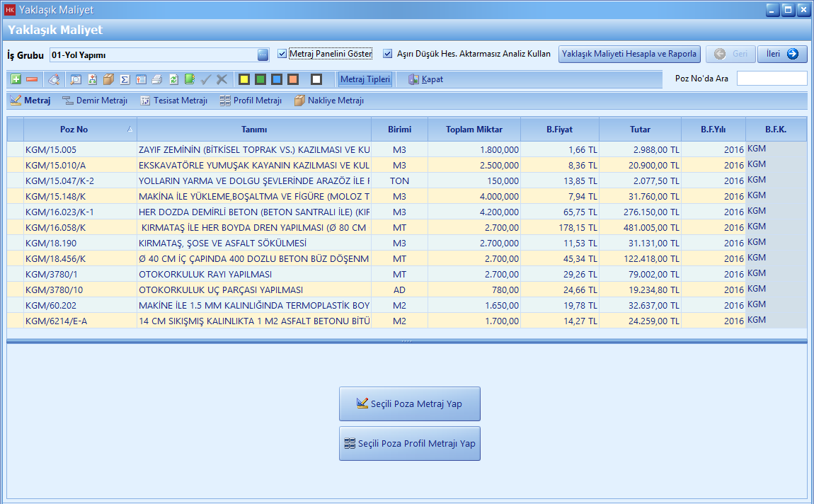Click the printer icon in toolbar
Screen dimensions: 814x504
(156, 79)
